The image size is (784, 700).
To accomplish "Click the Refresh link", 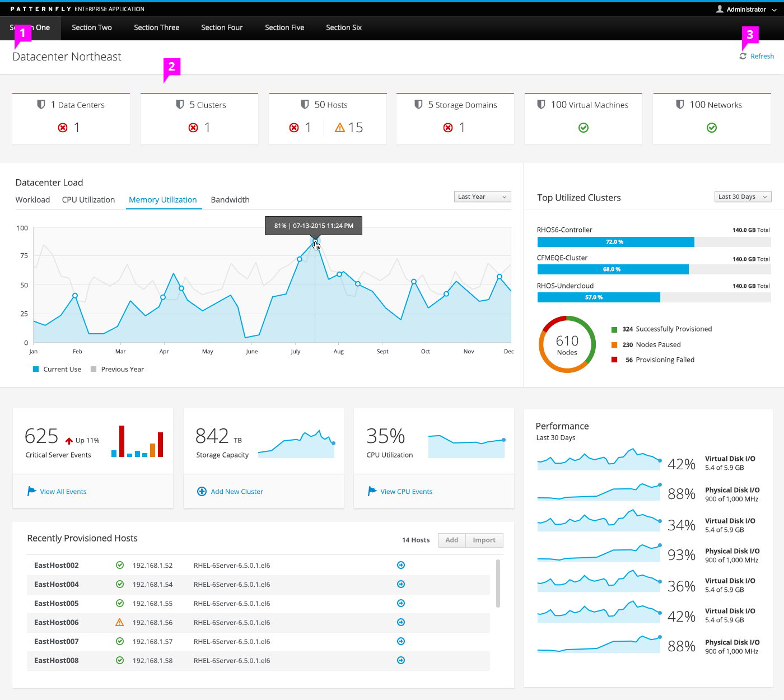I will pos(762,56).
